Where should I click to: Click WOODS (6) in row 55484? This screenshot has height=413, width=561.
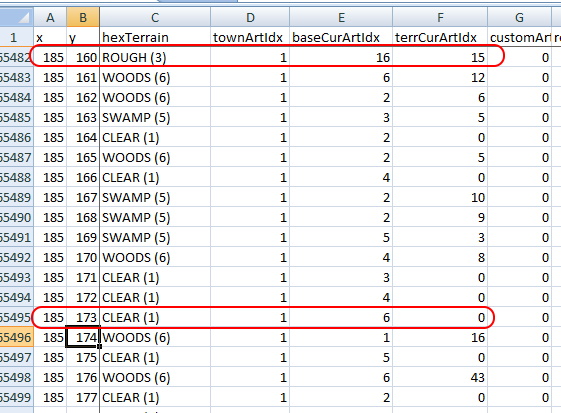pyautogui.click(x=155, y=97)
